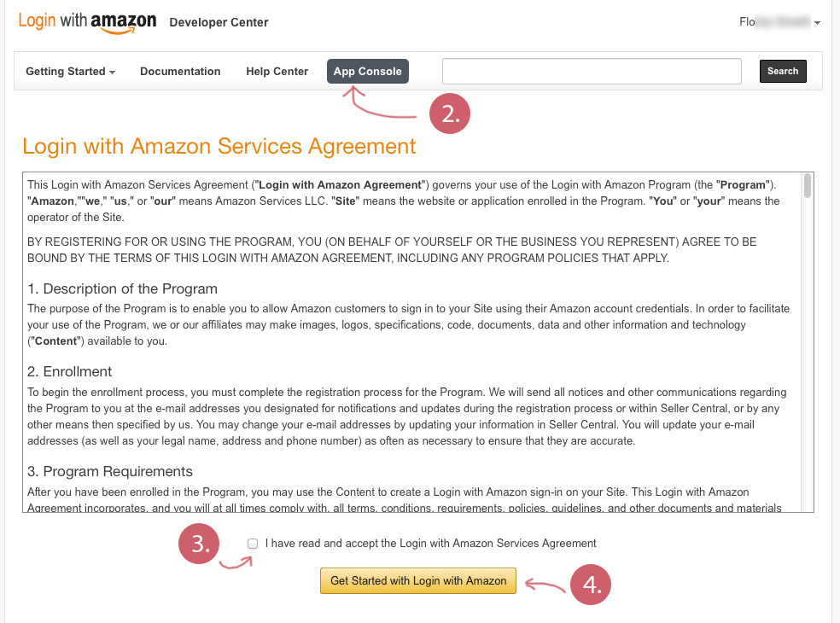
Task: Click the red step 3 circle badge
Action: coord(200,544)
